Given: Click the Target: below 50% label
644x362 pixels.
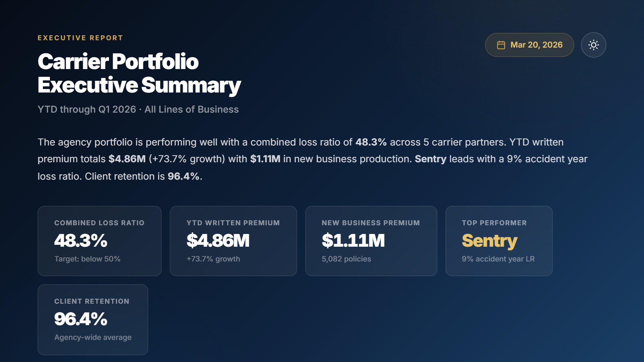Looking at the screenshot, I should tap(87, 259).
